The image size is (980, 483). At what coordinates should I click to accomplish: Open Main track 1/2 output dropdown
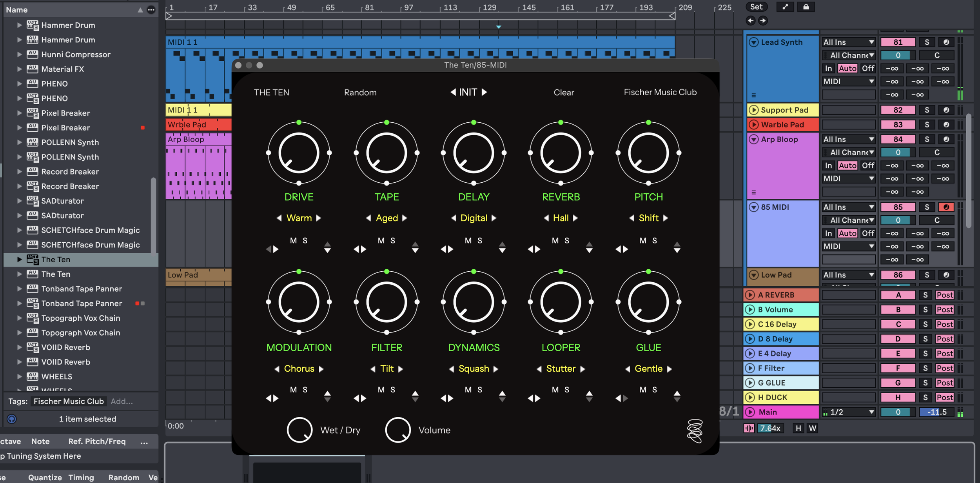pos(849,412)
